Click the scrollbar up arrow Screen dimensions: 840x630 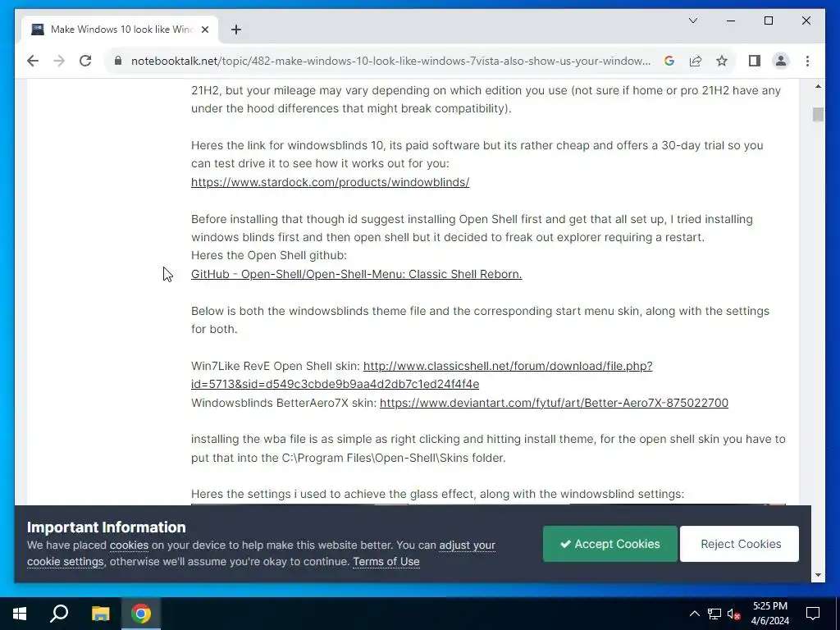coord(818,86)
